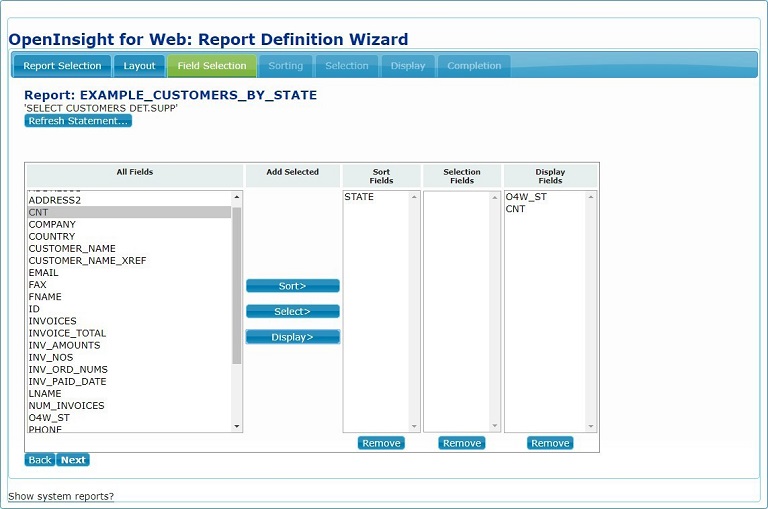Select INVOICES in All Fields
The image size is (768, 509).
coord(129,321)
